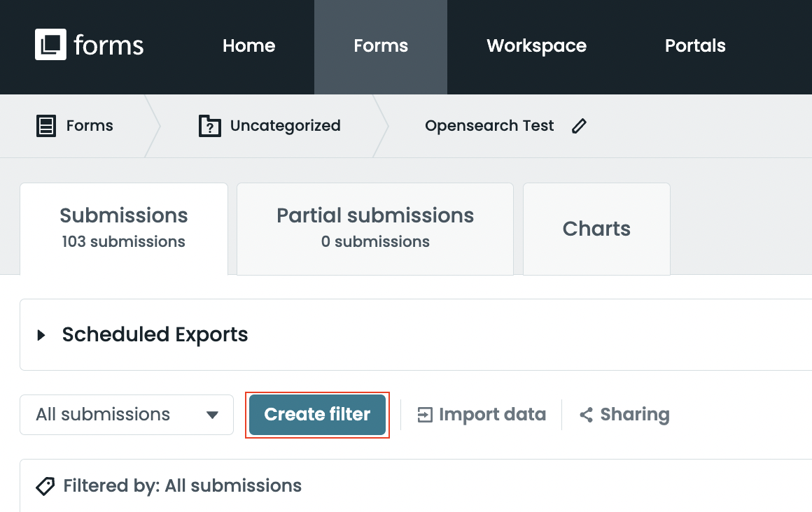Viewport: 812px width, 512px height.
Task: Click the question mark folder badge in breadcrumb
Action: tap(209, 128)
